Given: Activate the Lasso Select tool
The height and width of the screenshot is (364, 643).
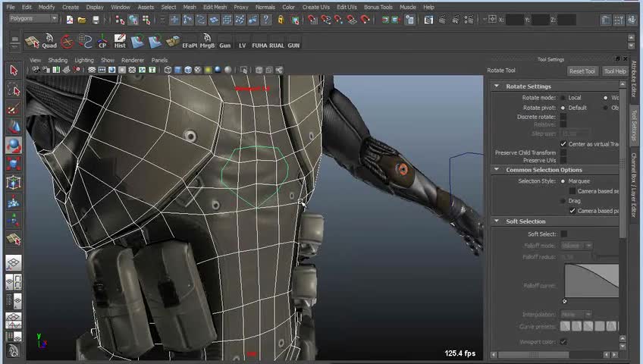Looking at the screenshot, I should (x=14, y=89).
